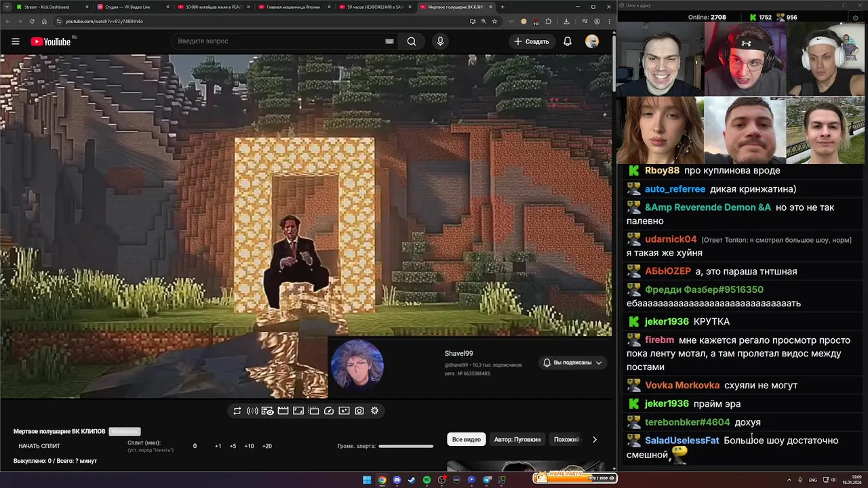
Task: Click username 'Vovka Morkovka' in chat
Action: point(682,385)
